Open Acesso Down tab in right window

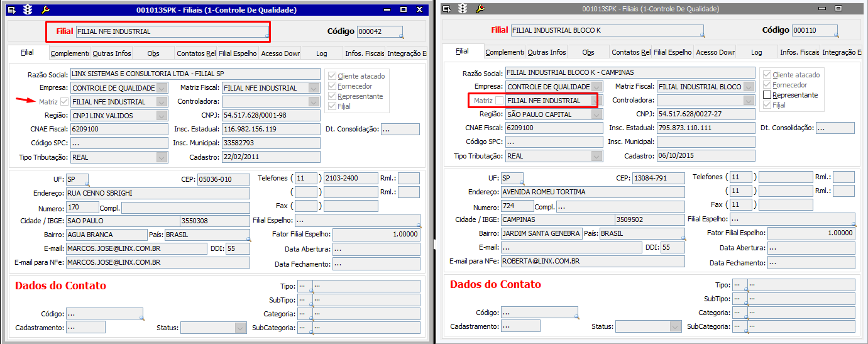coord(715,52)
